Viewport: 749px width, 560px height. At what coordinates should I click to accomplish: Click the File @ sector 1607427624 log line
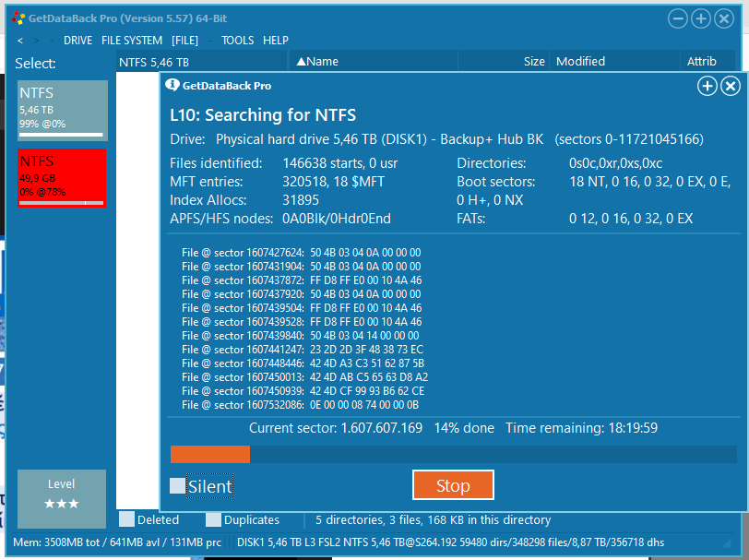(x=302, y=253)
